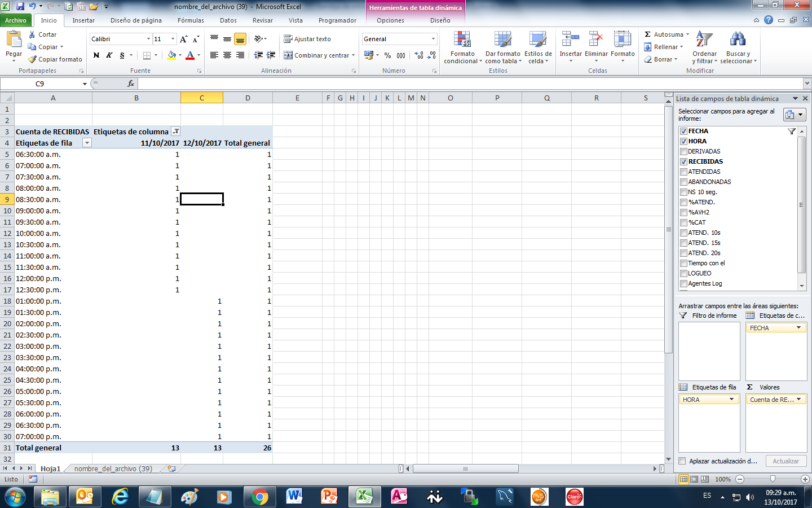This screenshot has width=812, height=508.
Task: Open the font size dropdown showing 11
Action: 173,38
